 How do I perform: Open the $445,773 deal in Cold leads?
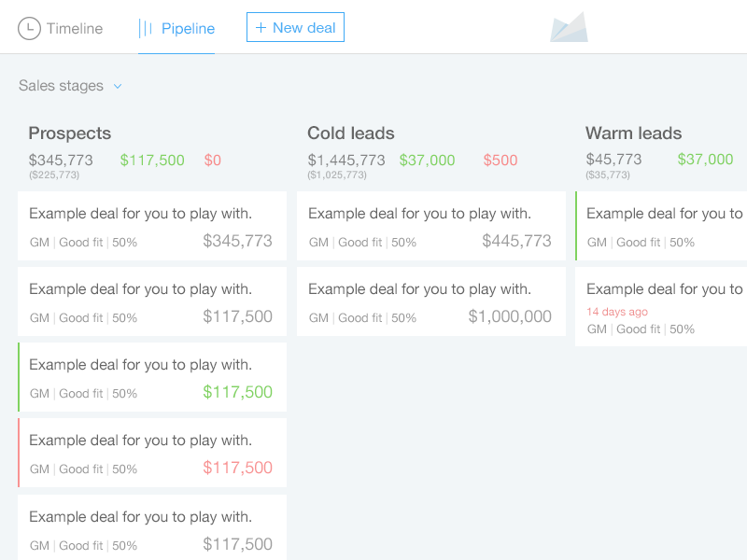pos(430,226)
